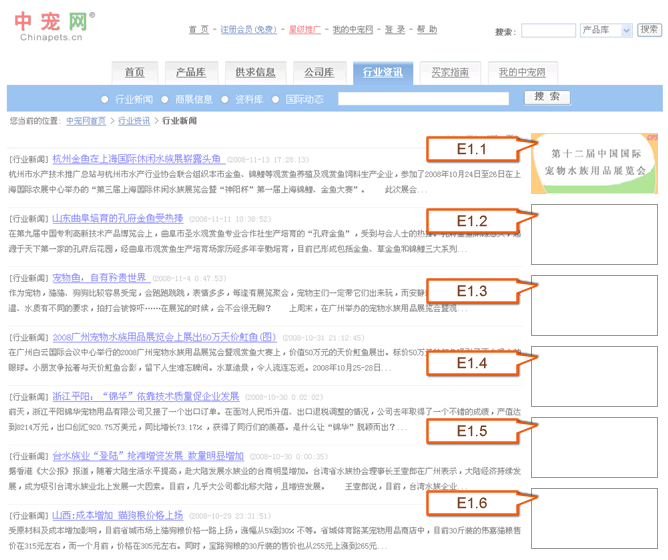
Task: Open the aquarium exhibition banner ad
Action: pos(594,161)
